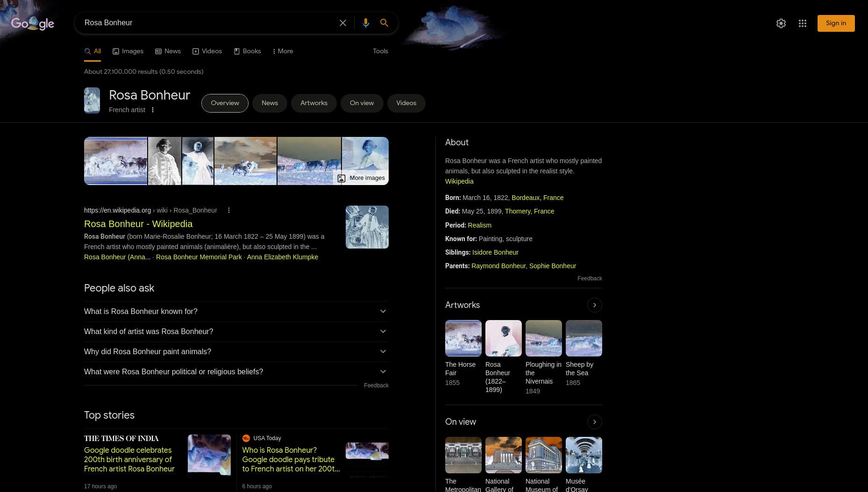The width and height of the screenshot is (868, 492).
Task: Click Feedback under People also ask
Action: pos(376,385)
